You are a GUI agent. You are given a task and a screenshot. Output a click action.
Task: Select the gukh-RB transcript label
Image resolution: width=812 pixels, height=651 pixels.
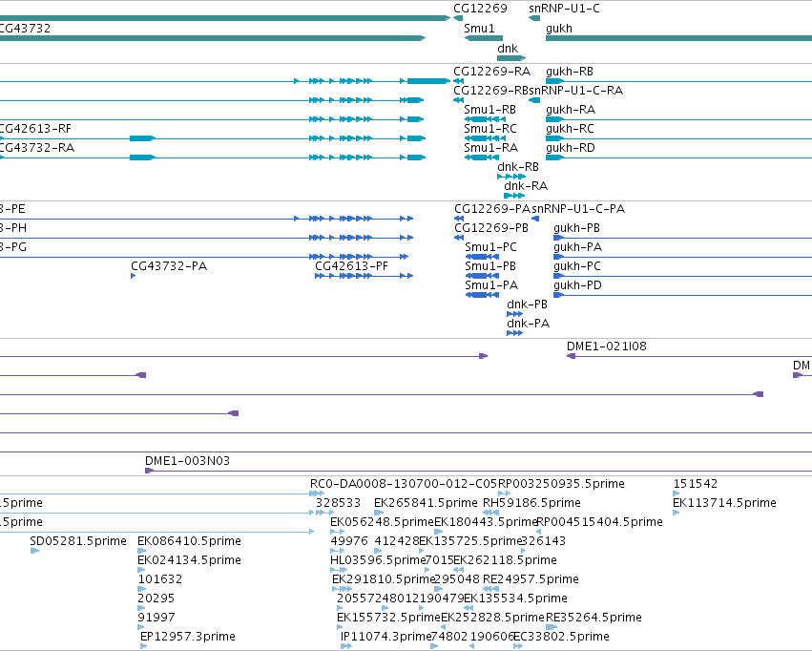[x=569, y=72]
